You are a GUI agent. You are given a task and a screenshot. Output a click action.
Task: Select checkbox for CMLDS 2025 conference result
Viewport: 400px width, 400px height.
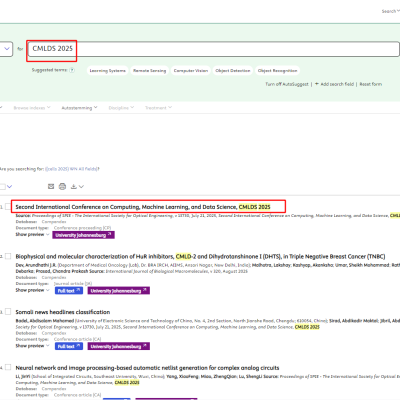click(x=8, y=207)
